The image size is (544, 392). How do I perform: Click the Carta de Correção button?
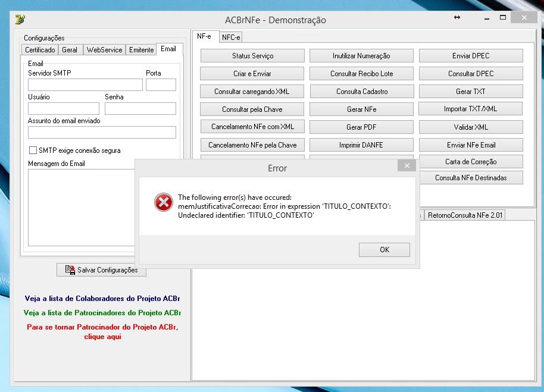(x=471, y=162)
